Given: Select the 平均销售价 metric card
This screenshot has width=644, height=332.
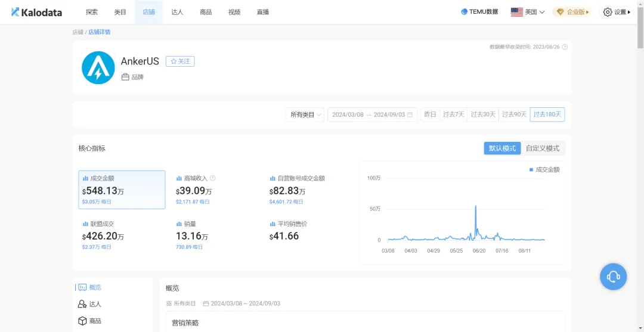Looking at the screenshot, I should point(309,235).
